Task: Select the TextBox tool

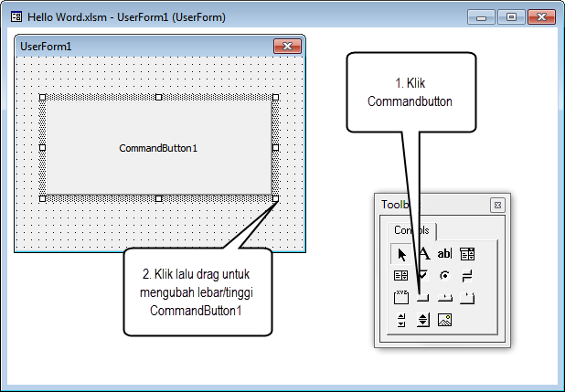Action: [445, 253]
